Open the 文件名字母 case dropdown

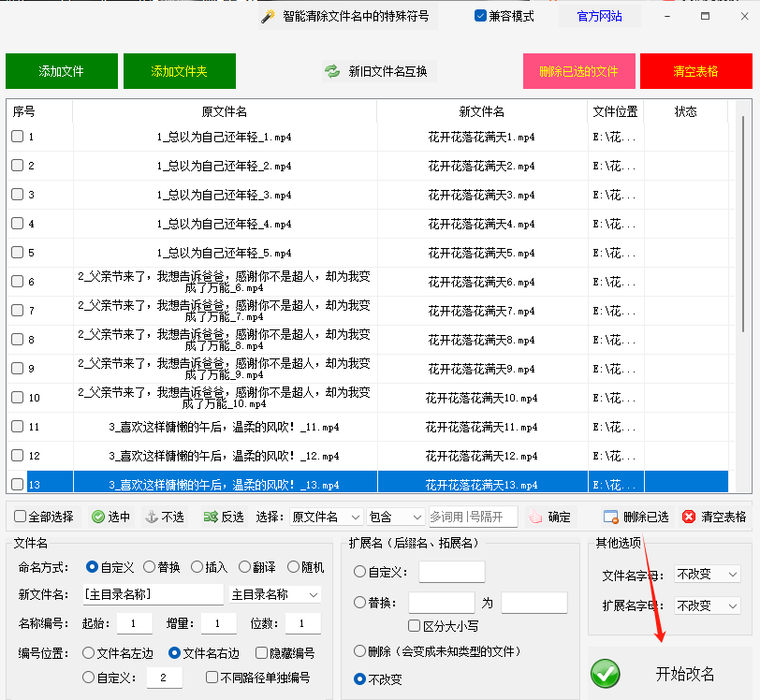pyautogui.click(x=708, y=575)
